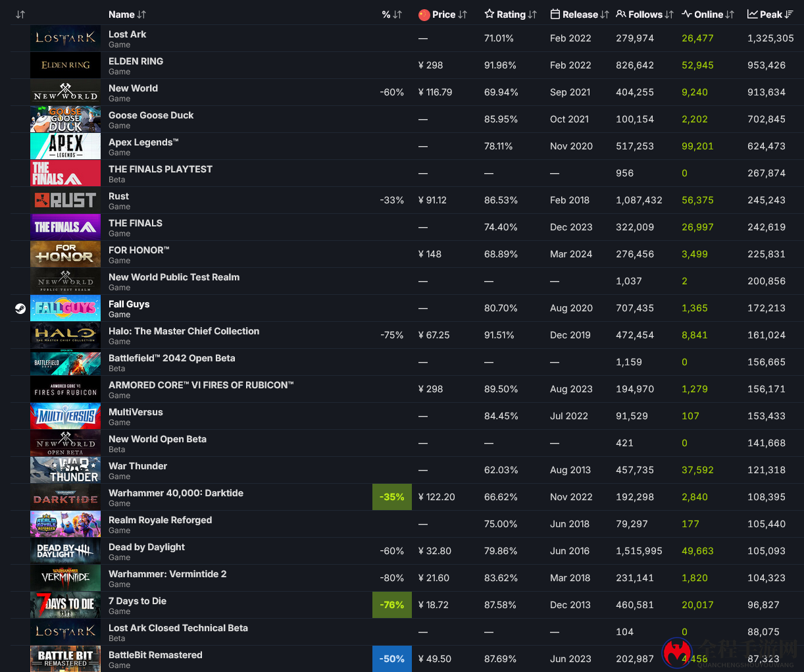Select Apex Legends online count 99,201
The height and width of the screenshot is (672, 804).
[x=697, y=146]
